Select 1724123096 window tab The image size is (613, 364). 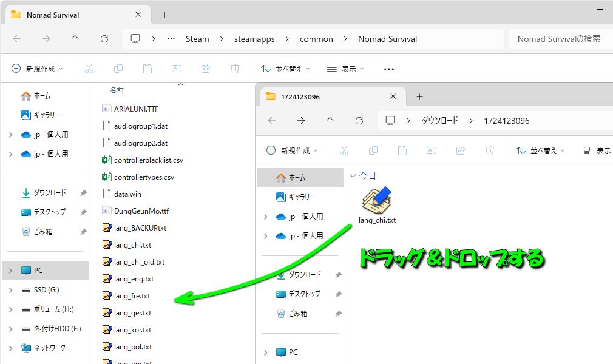(333, 96)
